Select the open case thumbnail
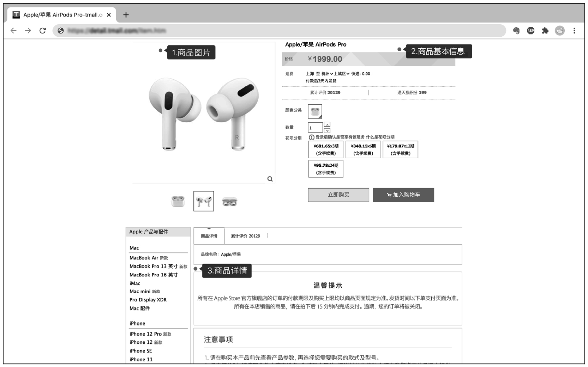This screenshot has width=588, height=367. [x=229, y=202]
